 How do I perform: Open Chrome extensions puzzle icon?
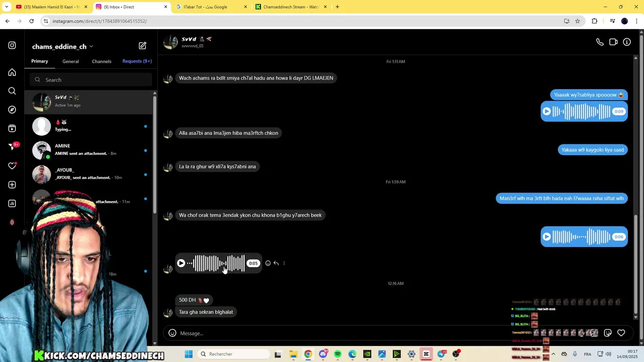coord(595,21)
